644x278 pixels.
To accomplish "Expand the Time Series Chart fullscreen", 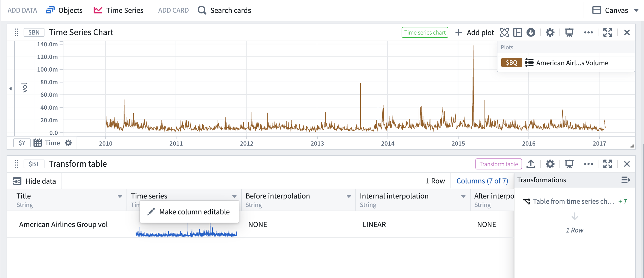I will click(607, 32).
